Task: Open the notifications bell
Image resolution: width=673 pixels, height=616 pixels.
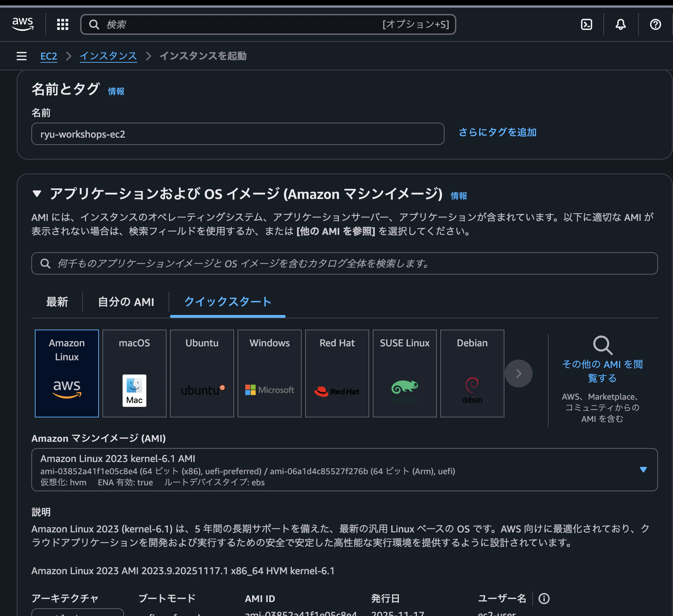Action: (621, 24)
